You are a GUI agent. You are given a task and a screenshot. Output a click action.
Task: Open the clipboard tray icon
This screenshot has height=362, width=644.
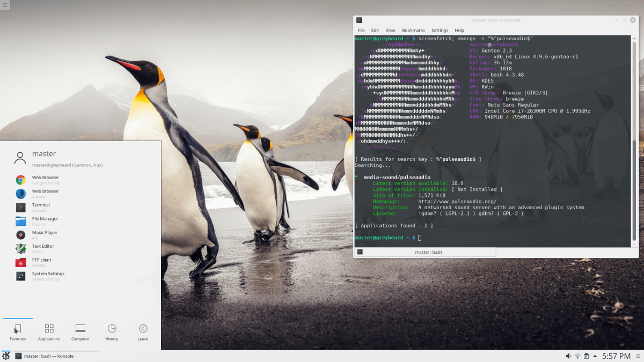click(586, 356)
